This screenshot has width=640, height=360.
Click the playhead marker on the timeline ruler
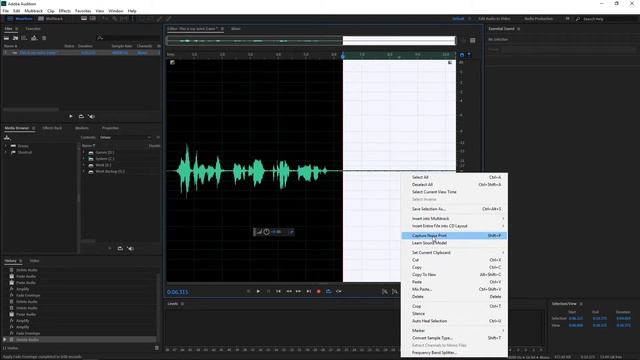tap(343, 55)
